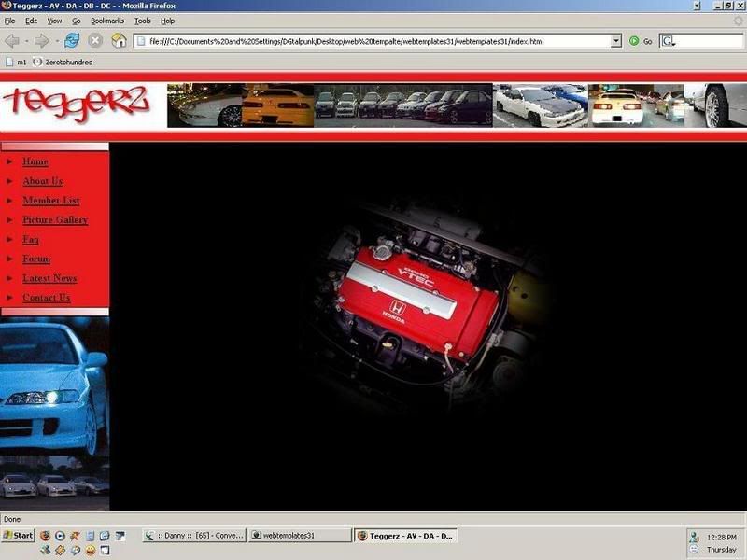Open the m1 bookmark
The height and width of the screenshot is (560, 747).
click(16, 62)
